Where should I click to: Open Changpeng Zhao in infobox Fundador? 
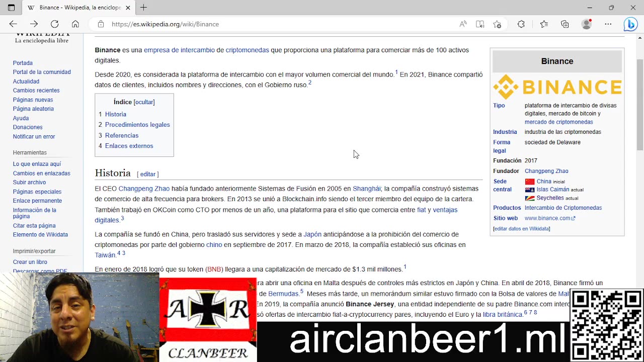point(546,171)
